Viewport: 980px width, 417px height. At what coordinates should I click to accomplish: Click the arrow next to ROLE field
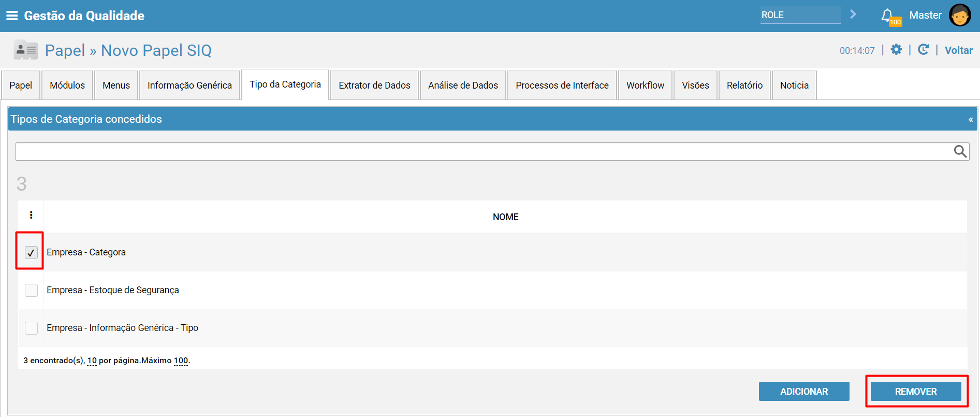point(853,15)
